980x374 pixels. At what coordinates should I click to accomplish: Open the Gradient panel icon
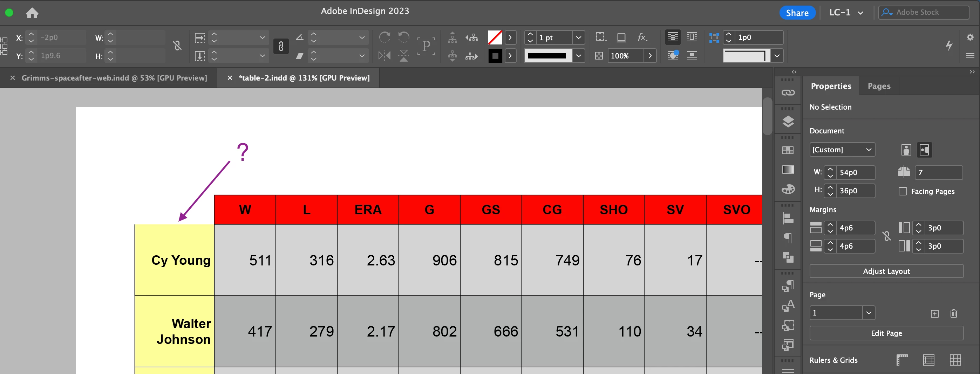point(788,169)
